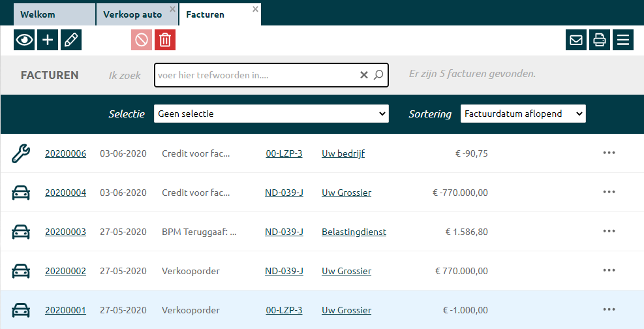Click the printer icon
Image resolution: width=644 pixels, height=329 pixels.
point(600,40)
